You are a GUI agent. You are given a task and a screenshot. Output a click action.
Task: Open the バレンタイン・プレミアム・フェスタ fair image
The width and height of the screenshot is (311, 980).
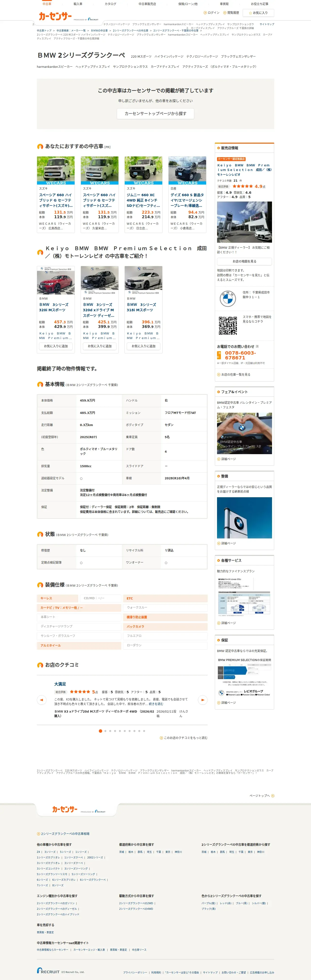pos(244,433)
